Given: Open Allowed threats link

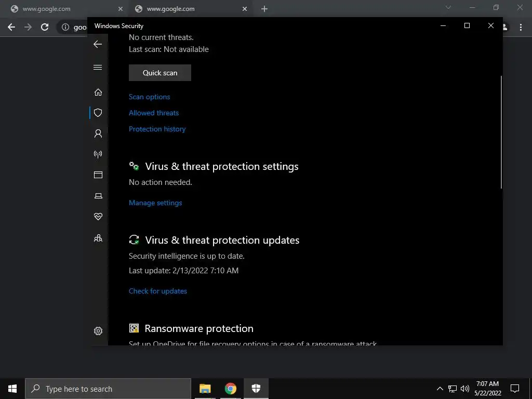Looking at the screenshot, I should (154, 113).
